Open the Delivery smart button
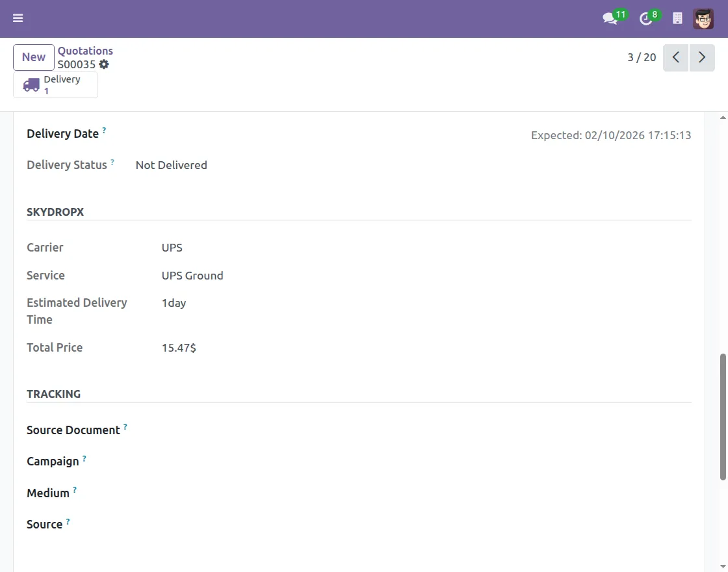This screenshot has height=572, width=728. pyautogui.click(x=55, y=84)
